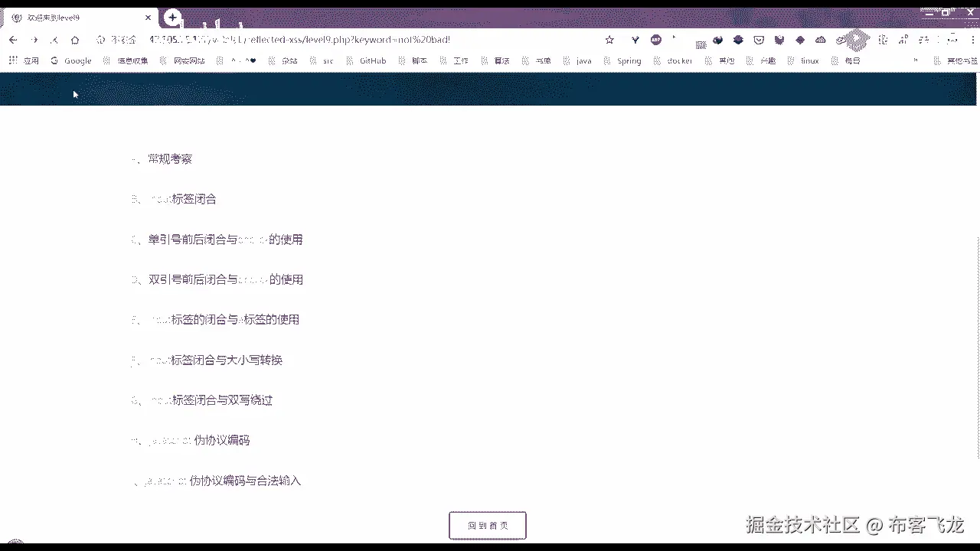Image resolution: width=980 pixels, height=551 pixels.
Task: Open the Y-shaped extension icon
Action: (635, 40)
